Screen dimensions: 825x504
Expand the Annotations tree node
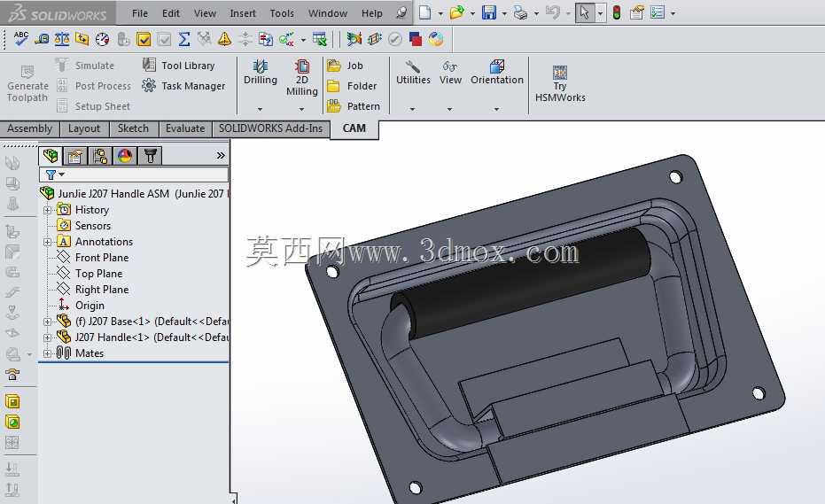point(47,242)
